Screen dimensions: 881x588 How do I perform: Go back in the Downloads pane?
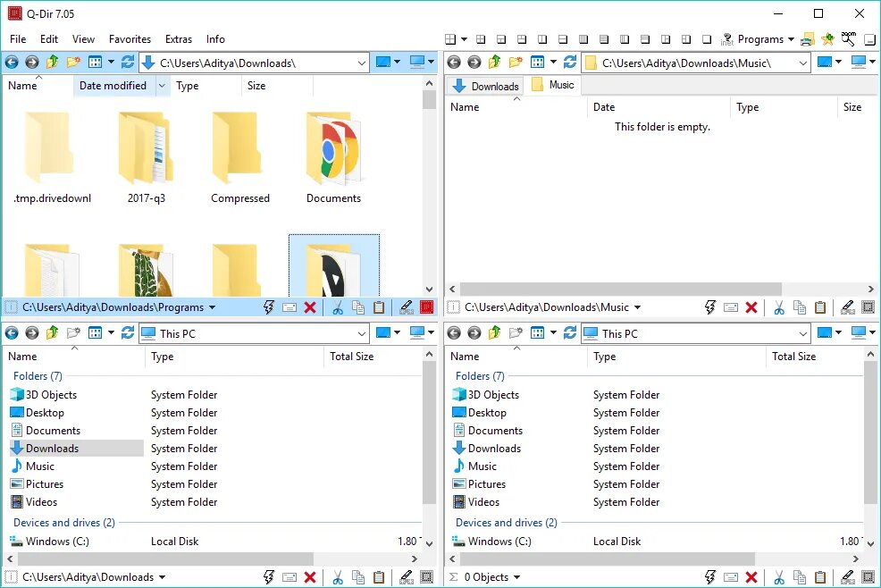pyautogui.click(x=12, y=63)
